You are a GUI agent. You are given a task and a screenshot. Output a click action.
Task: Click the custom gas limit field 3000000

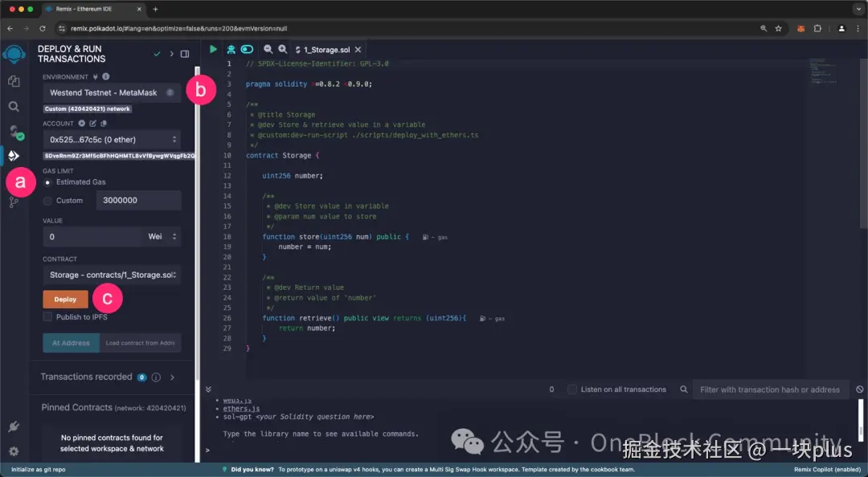coord(139,200)
